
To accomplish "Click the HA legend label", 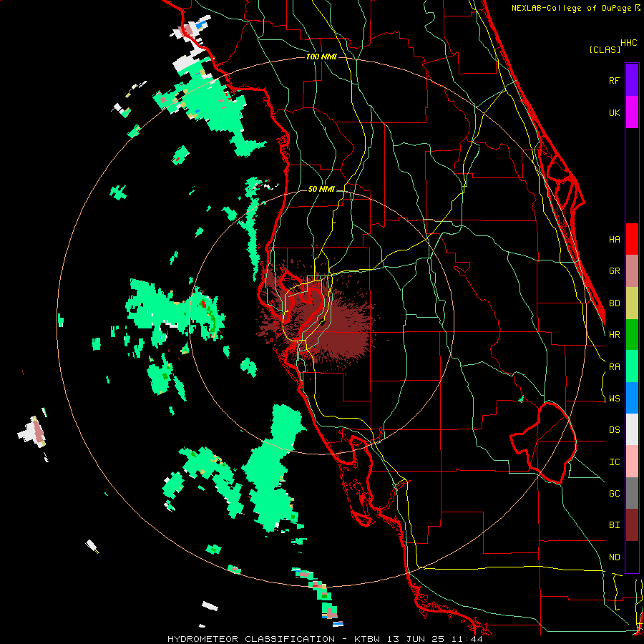I will (614, 239).
